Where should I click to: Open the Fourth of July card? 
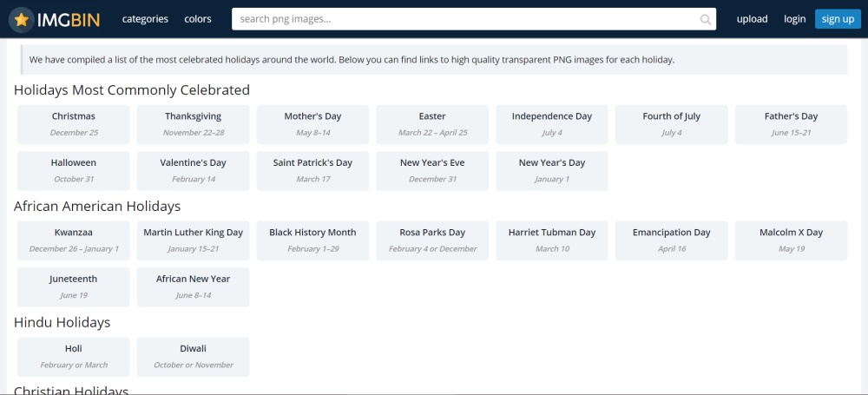672,125
